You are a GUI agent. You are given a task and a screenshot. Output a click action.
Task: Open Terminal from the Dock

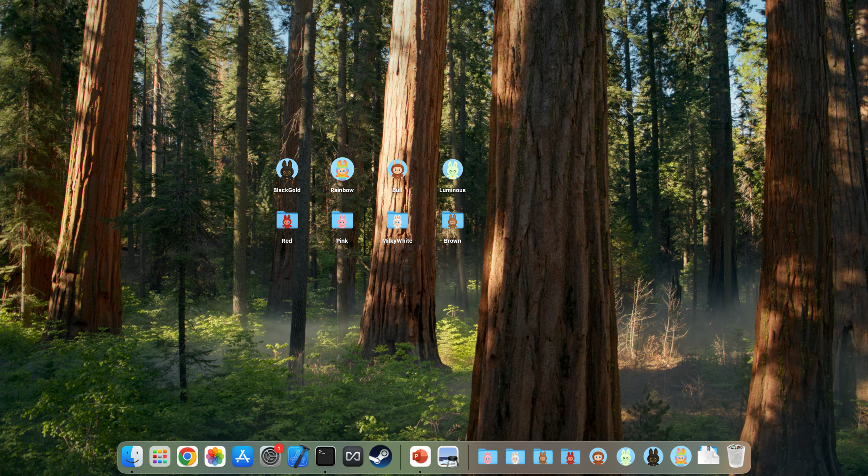326,457
